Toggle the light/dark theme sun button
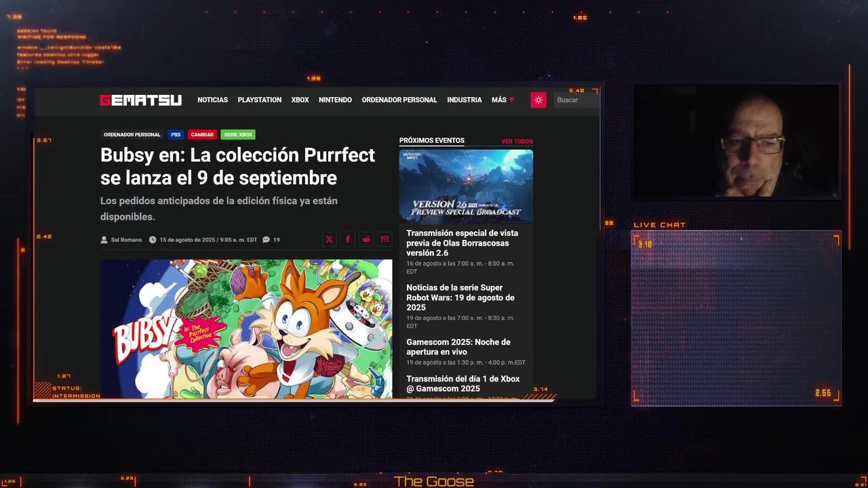Image resolution: width=868 pixels, height=488 pixels. pyautogui.click(x=538, y=100)
